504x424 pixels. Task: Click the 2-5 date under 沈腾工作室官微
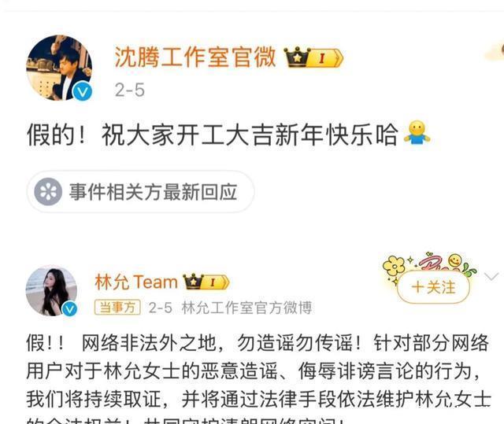(130, 90)
